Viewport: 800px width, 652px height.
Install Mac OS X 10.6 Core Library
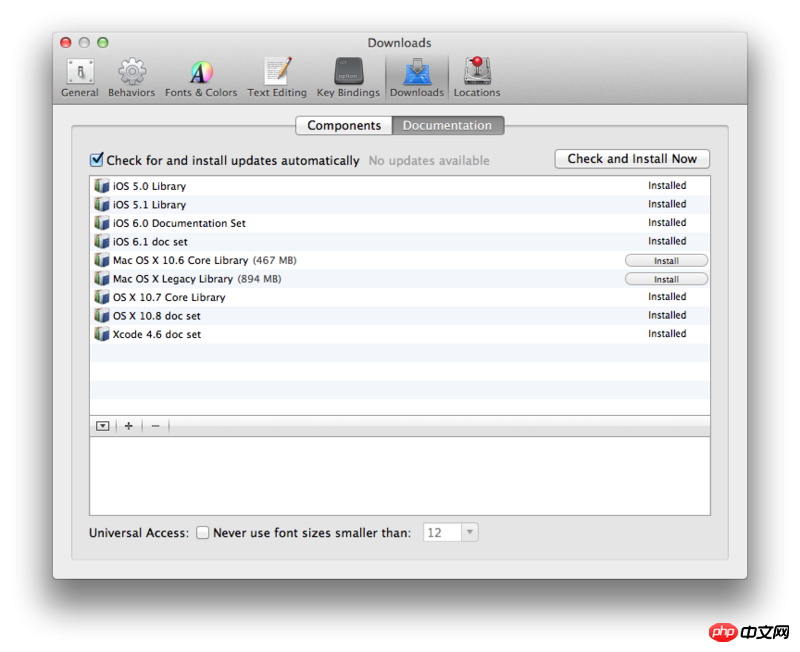pyautogui.click(x=666, y=261)
